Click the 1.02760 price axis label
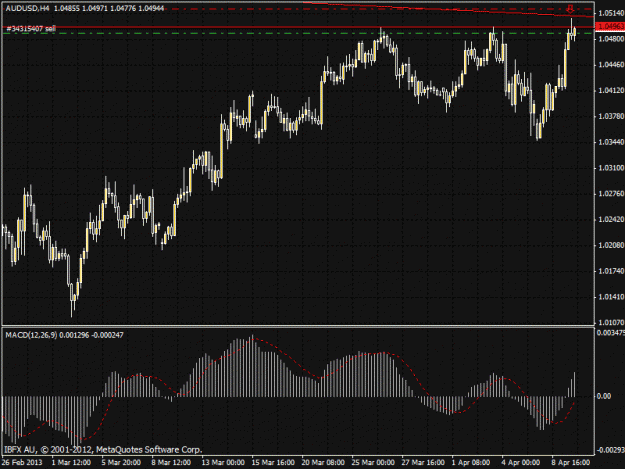Viewport: 625px width, 469px height. (x=611, y=194)
